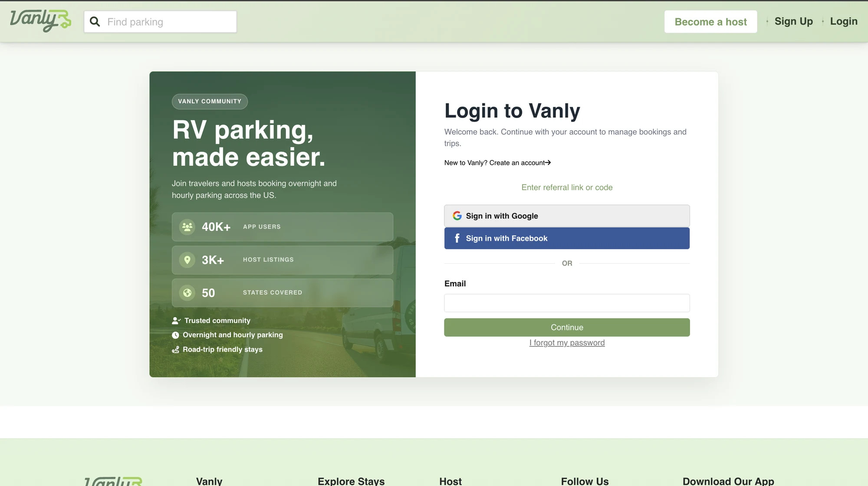Click the Login to Vanly heading
868x486 pixels.
coord(512,111)
